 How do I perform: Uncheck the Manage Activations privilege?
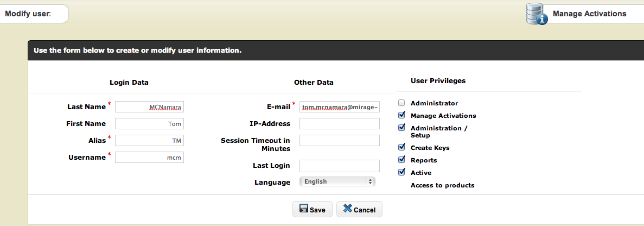(x=401, y=115)
